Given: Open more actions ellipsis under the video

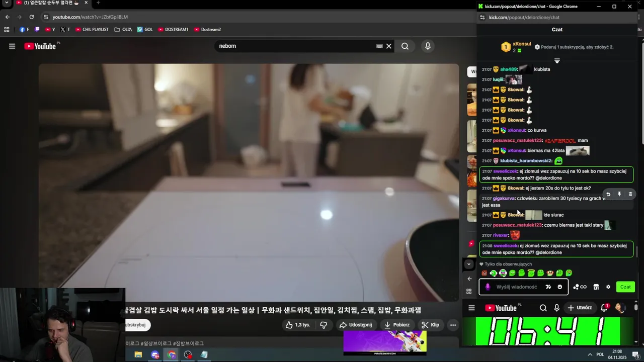Looking at the screenshot, I should 453,325.
